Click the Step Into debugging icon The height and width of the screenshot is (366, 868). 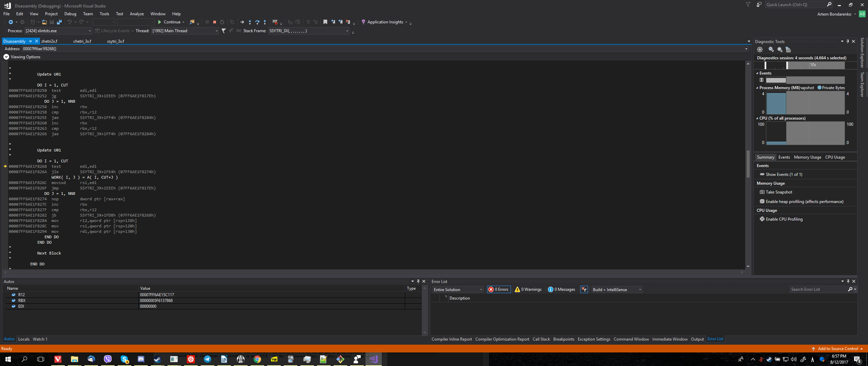pyautogui.click(x=250, y=22)
